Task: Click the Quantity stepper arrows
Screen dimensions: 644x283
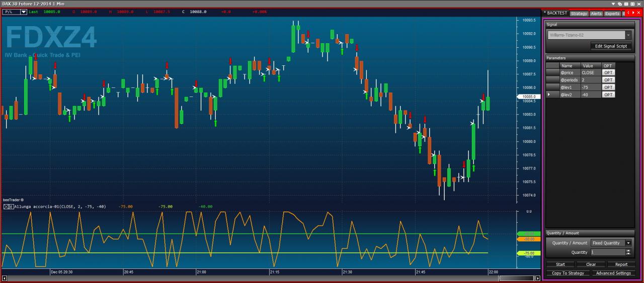Action: click(628, 252)
